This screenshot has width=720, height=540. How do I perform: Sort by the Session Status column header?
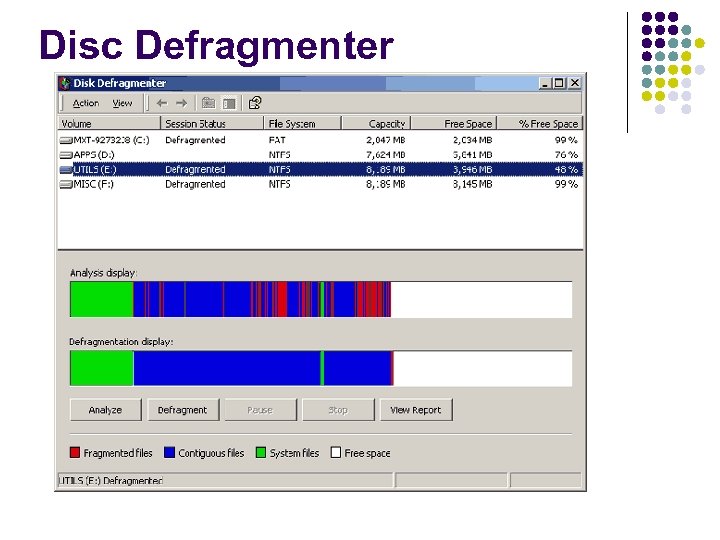click(x=212, y=124)
